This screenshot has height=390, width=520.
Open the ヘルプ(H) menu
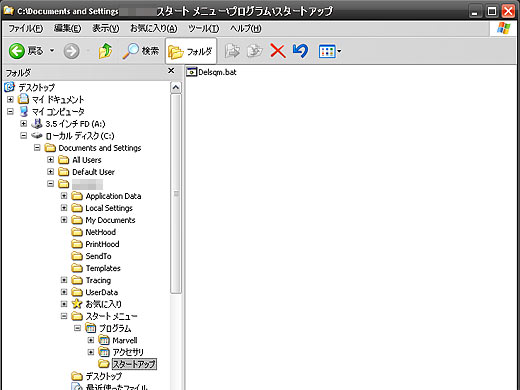(246, 29)
